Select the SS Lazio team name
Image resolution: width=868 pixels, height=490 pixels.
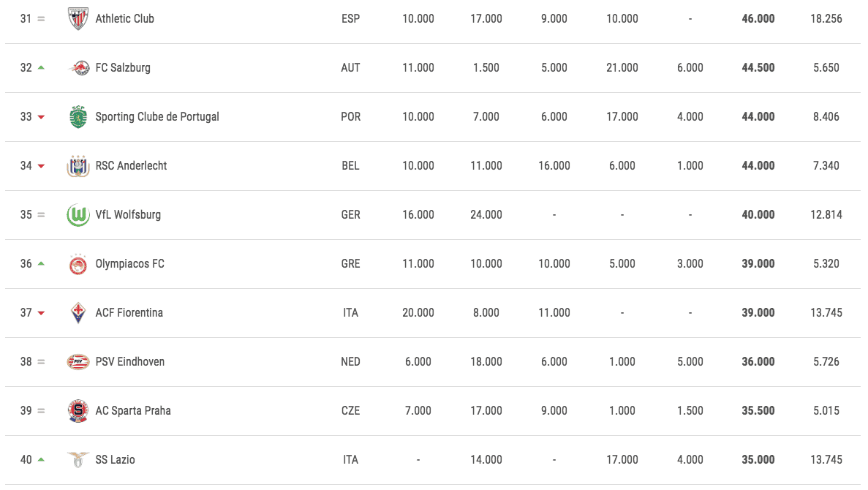coord(115,459)
